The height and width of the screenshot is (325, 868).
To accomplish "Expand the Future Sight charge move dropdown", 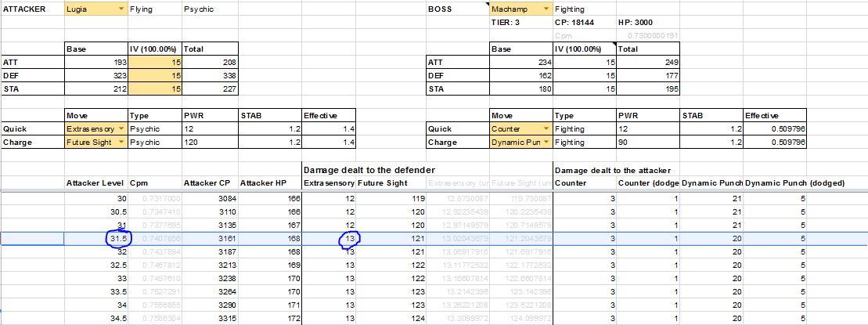I will (120, 143).
